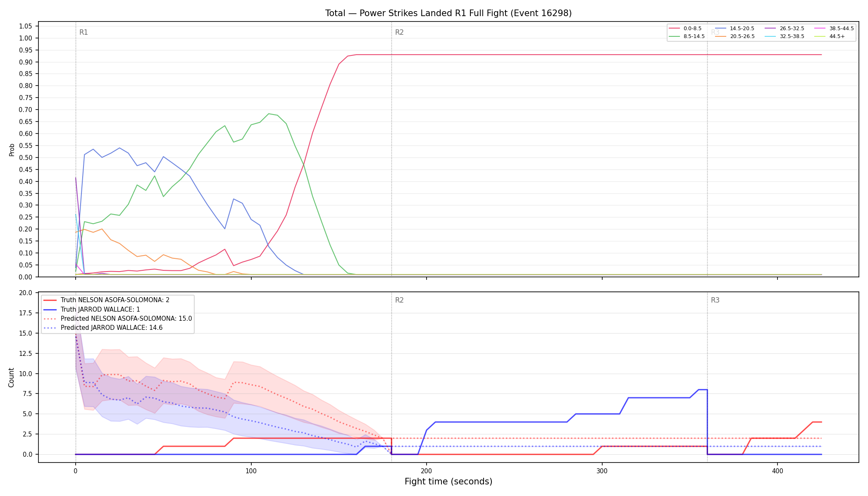This screenshot has width=868, height=496.
Task: Click the 20.0 tick on Count axis
Action: click(x=26, y=293)
